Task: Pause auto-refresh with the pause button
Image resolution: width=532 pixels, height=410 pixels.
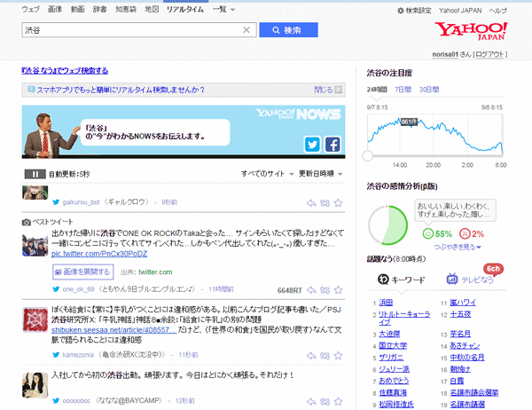Action: [x=35, y=174]
